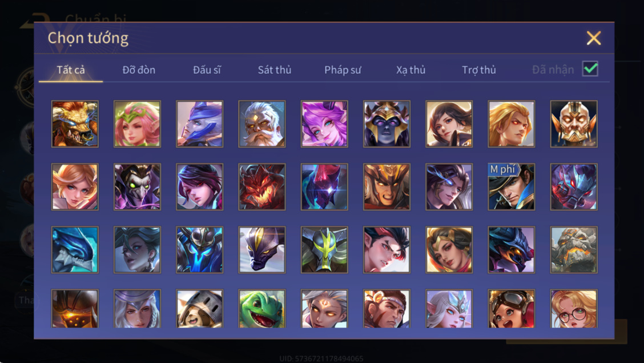Toggle the 'Đã nhận' checkbox
This screenshot has height=363, width=644.
[590, 69]
